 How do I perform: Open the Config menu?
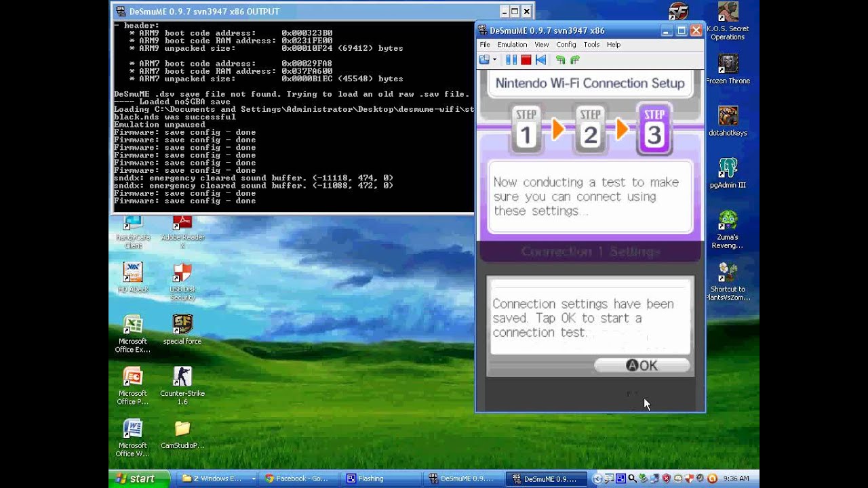click(x=566, y=45)
